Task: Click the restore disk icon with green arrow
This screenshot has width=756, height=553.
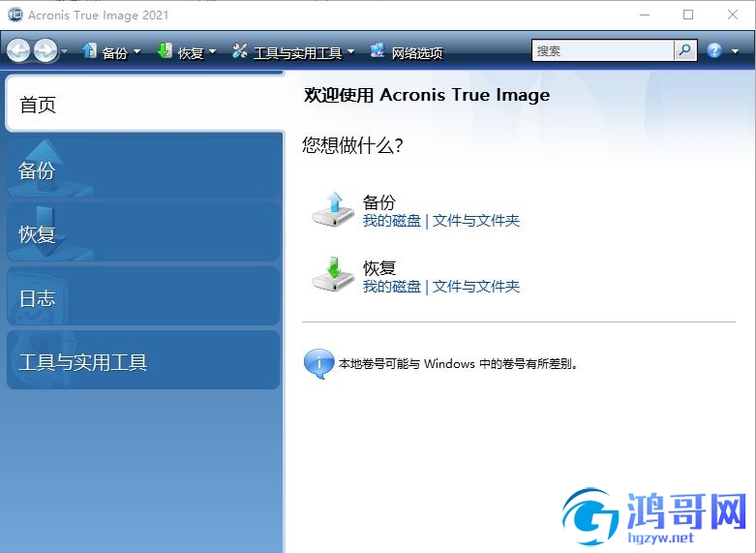Action: (333, 274)
